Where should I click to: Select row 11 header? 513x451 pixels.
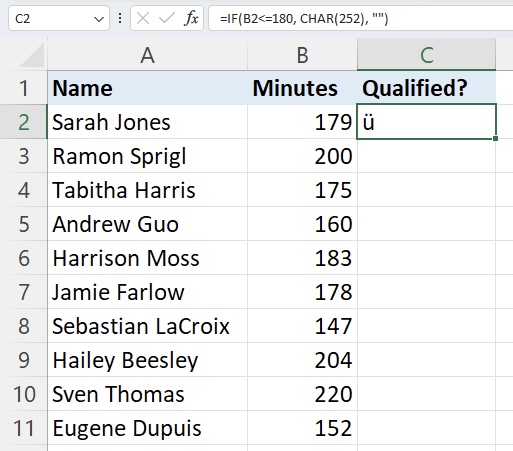click(x=24, y=428)
